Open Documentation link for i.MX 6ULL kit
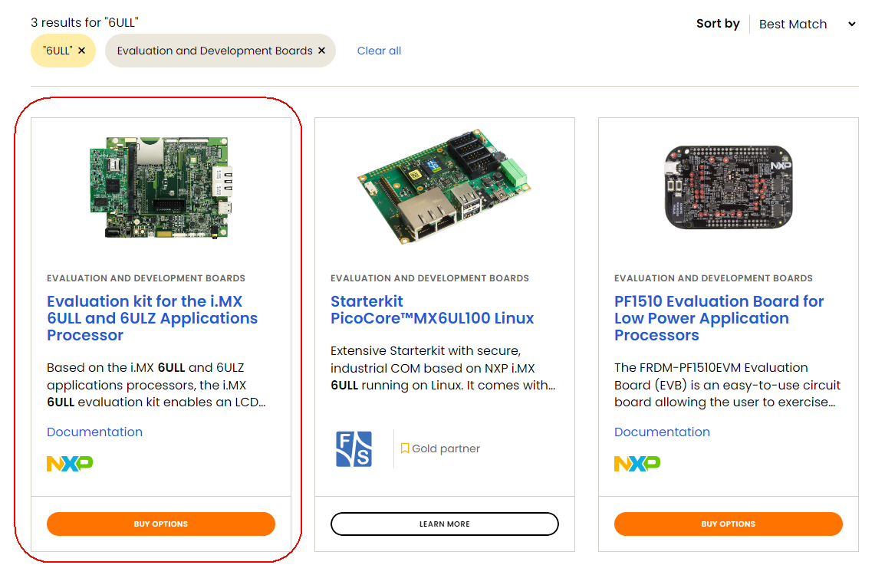Screen dimensions: 885x588 (95, 432)
